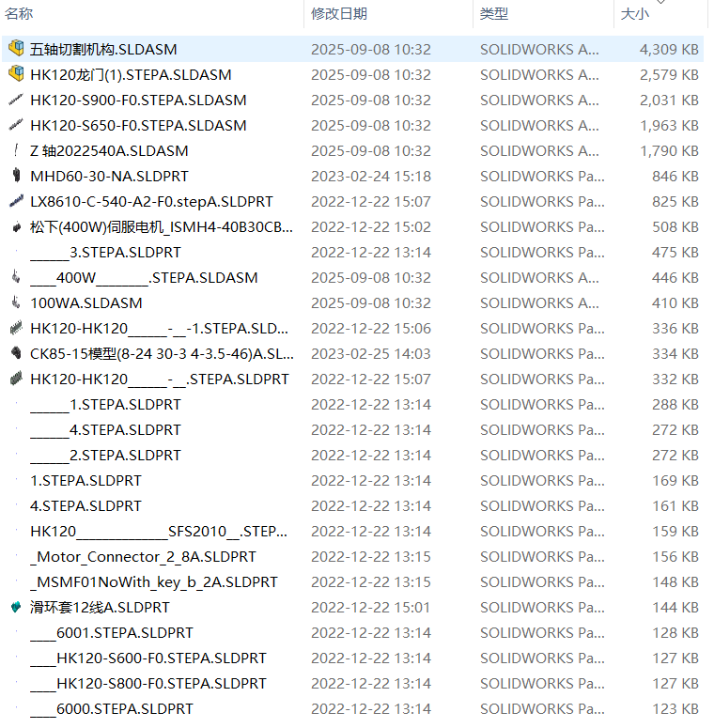This screenshot has width=714, height=728.
Task: Select file 4.STEPA.SLDPRT without underscores
Action: tap(85, 505)
